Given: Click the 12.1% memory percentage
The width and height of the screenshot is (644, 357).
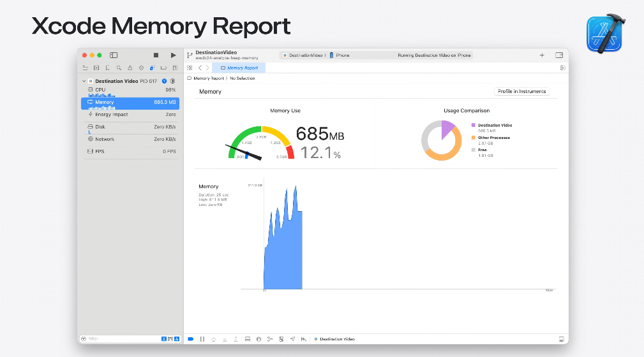Looking at the screenshot, I should tap(320, 152).
